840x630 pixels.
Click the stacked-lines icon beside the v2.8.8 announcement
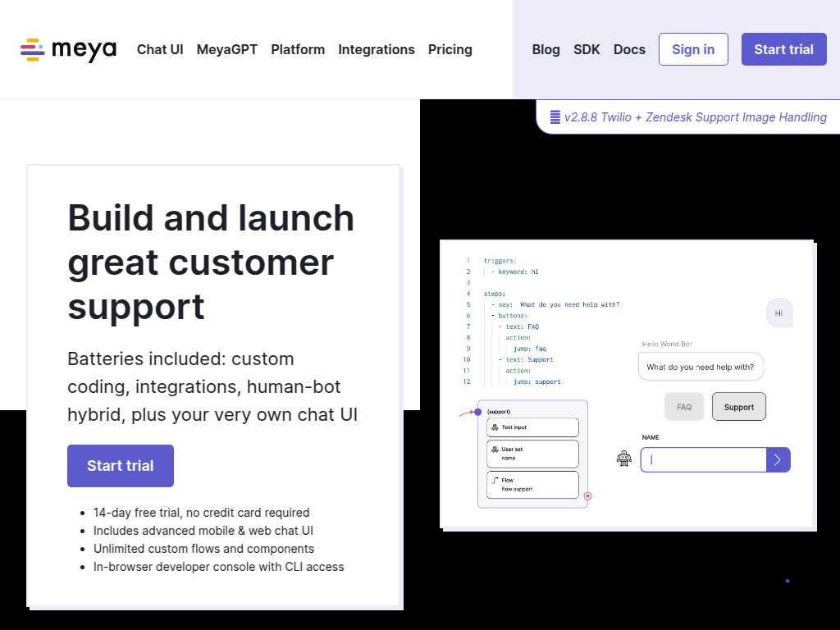click(x=555, y=116)
